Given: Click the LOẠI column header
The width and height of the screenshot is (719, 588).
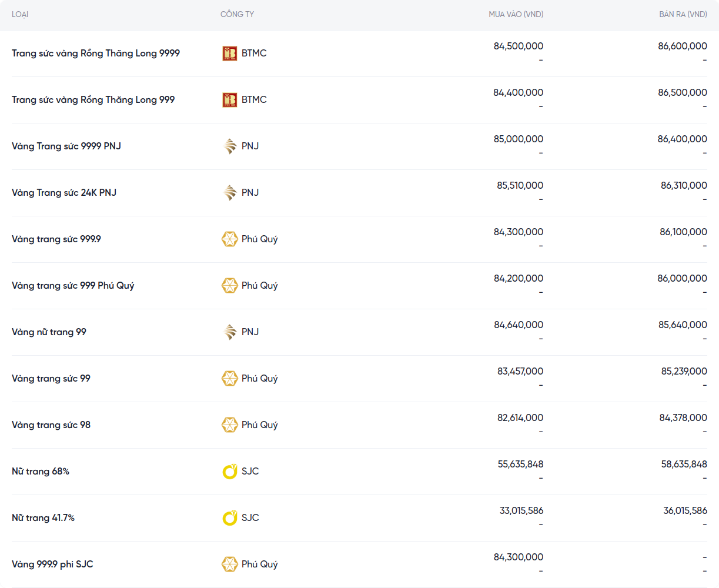Looking at the screenshot, I should pyautogui.click(x=20, y=14).
